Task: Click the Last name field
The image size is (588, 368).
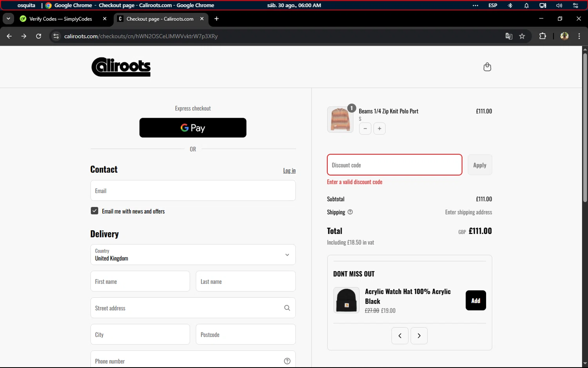Action: [x=246, y=281]
